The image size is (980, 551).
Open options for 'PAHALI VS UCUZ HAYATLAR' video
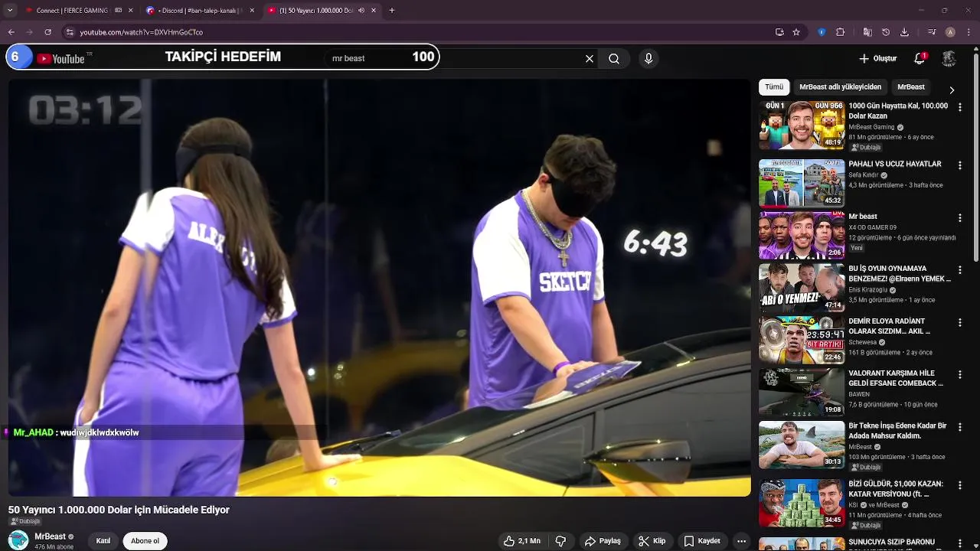(x=960, y=165)
